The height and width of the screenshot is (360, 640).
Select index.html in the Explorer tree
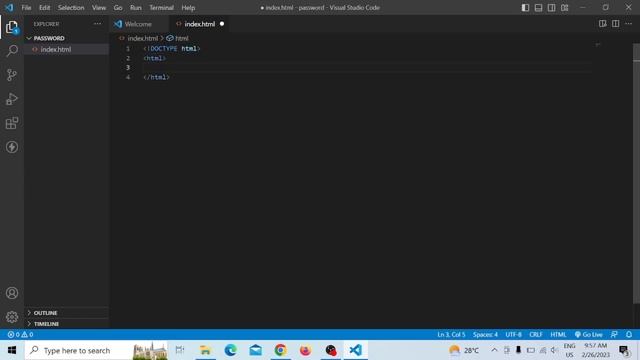point(56,49)
